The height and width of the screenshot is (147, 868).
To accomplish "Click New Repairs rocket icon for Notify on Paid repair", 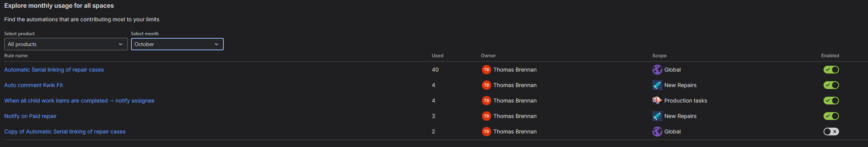I will (657, 116).
